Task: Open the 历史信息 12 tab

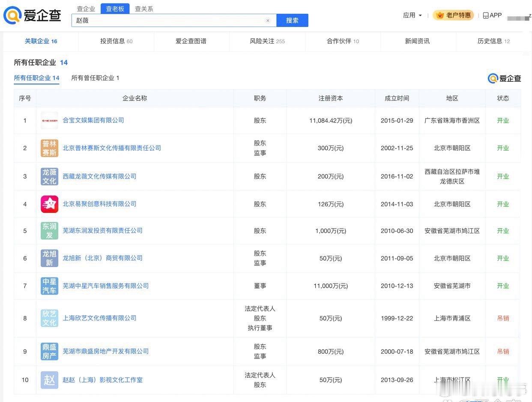Action: pos(493,41)
